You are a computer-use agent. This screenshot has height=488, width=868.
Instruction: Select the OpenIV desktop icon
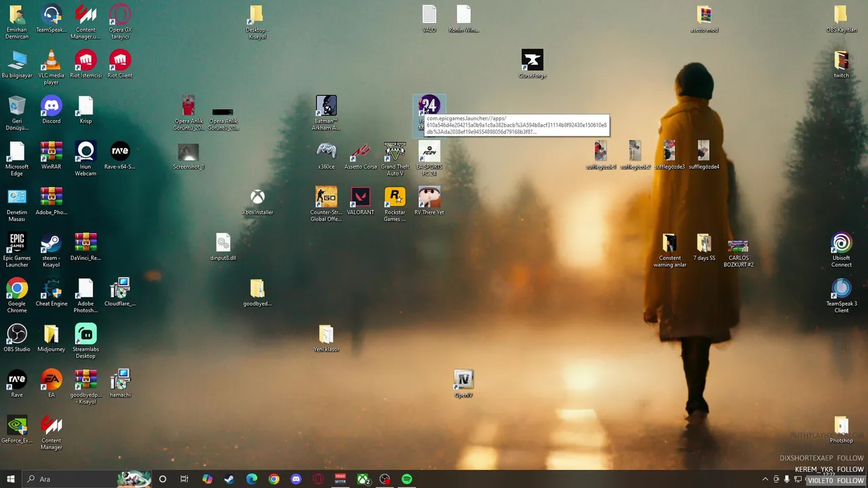[463, 384]
